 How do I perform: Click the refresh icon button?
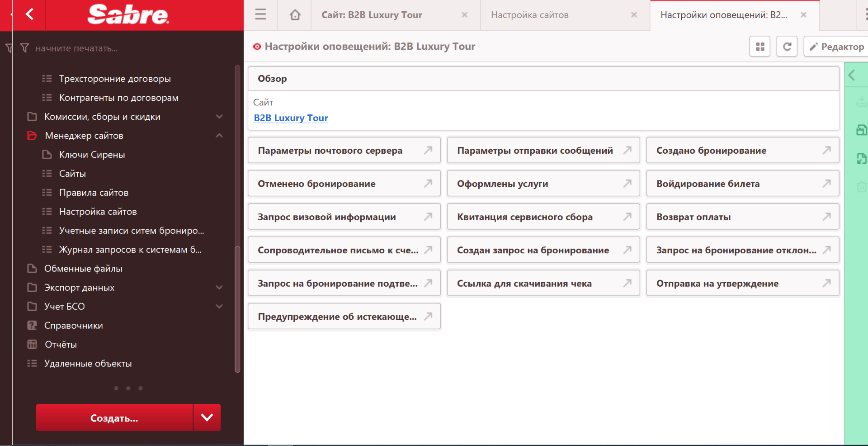[787, 47]
